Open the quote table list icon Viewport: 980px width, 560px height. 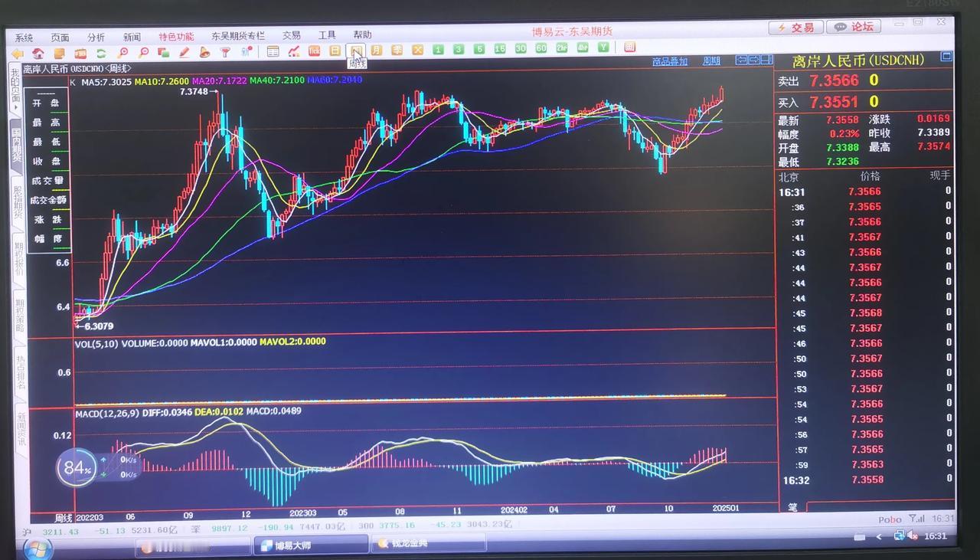[x=273, y=51]
